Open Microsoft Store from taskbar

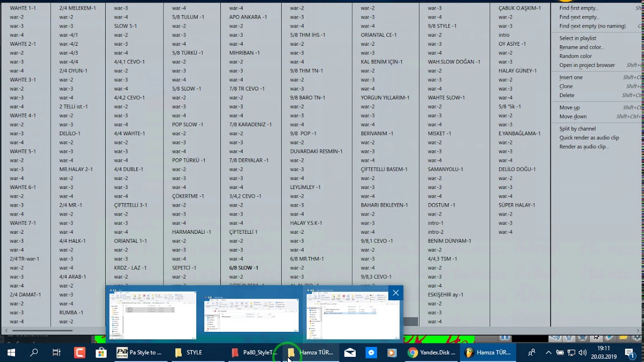[101, 352]
